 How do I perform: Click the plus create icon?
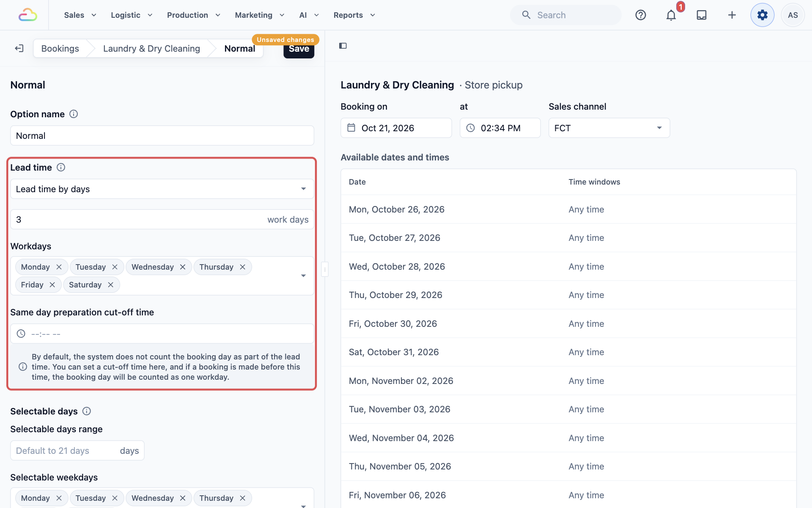pyautogui.click(x=732, y=15)
